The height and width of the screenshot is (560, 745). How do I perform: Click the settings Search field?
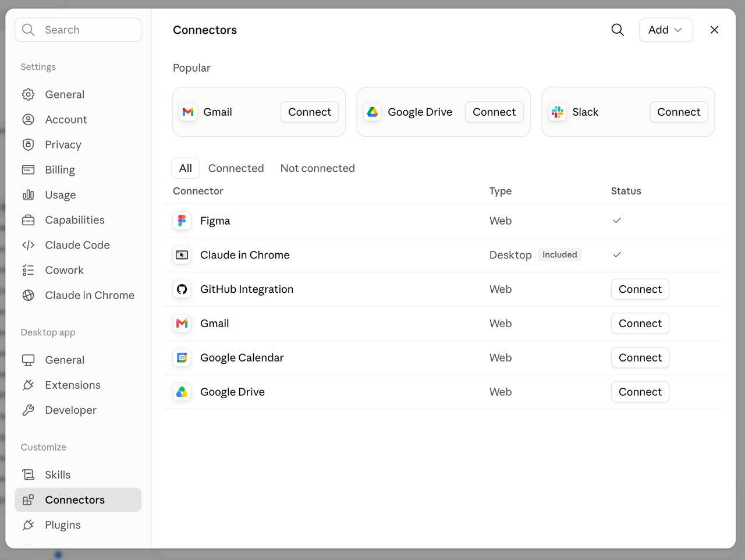(78, 30)
